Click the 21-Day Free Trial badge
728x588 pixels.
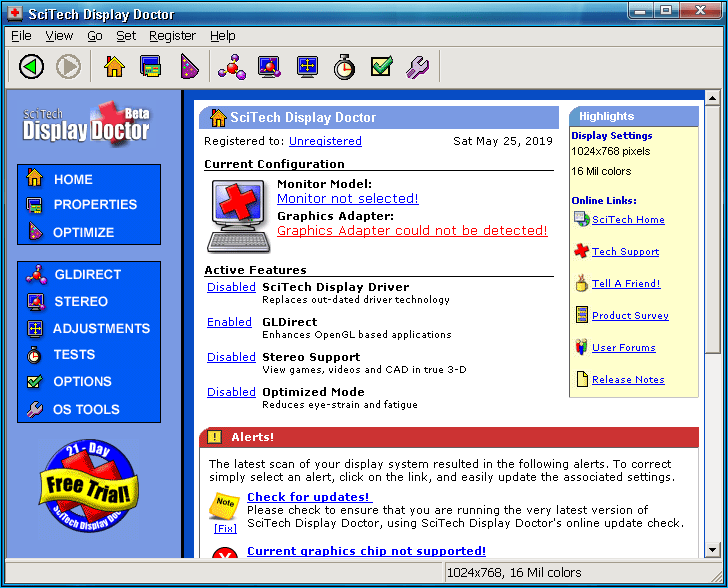coord(88,485)
